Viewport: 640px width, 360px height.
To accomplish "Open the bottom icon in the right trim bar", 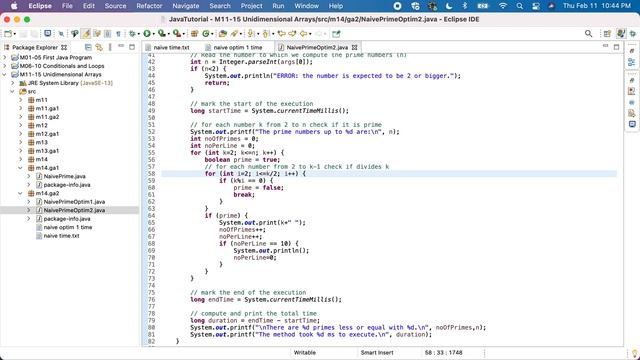I will 632,124.
